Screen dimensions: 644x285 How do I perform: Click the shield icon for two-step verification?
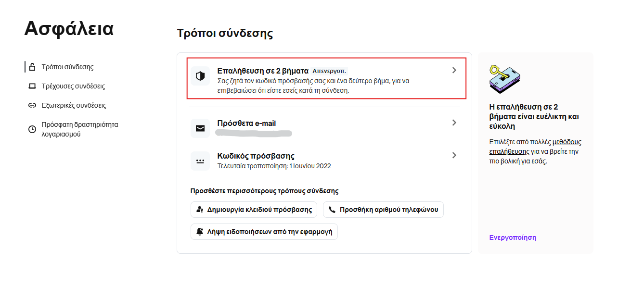tap(200, 76)
